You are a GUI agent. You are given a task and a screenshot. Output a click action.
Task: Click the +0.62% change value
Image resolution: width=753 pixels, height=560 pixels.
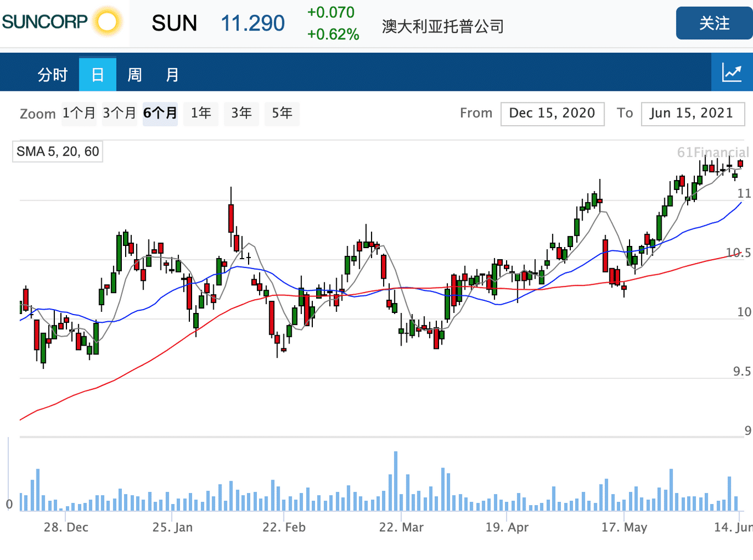point(333,34)
